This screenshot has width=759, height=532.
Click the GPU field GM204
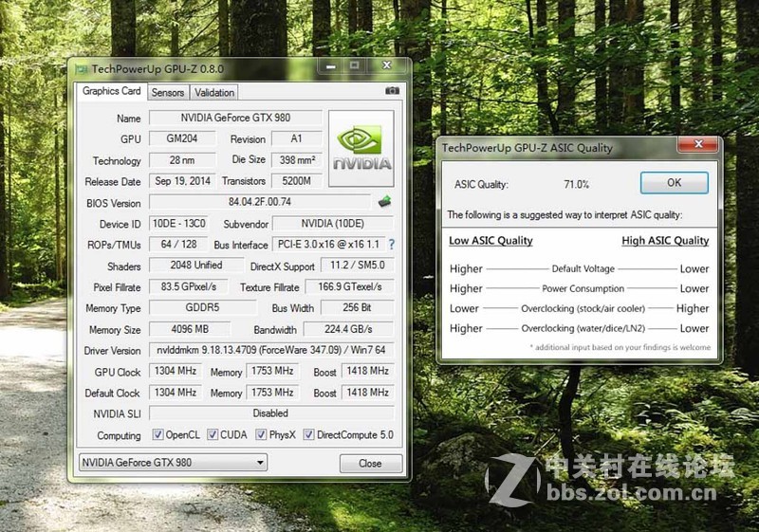click(x=182, y=138)
